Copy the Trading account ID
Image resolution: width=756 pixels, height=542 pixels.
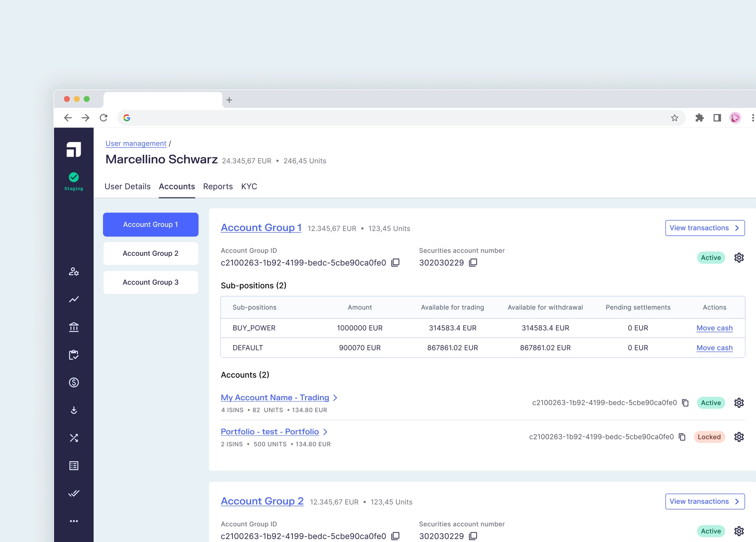coord(685,403)
